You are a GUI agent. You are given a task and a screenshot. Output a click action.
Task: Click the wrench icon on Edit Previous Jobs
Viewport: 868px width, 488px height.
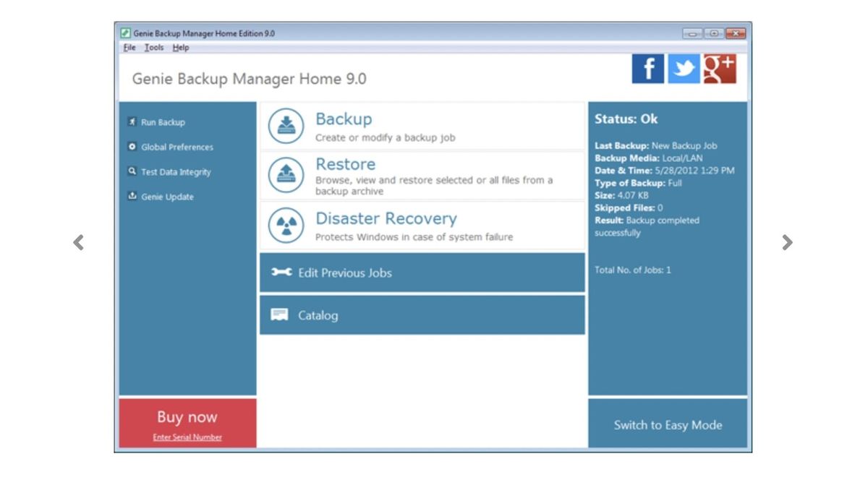[x=282, y=273]
